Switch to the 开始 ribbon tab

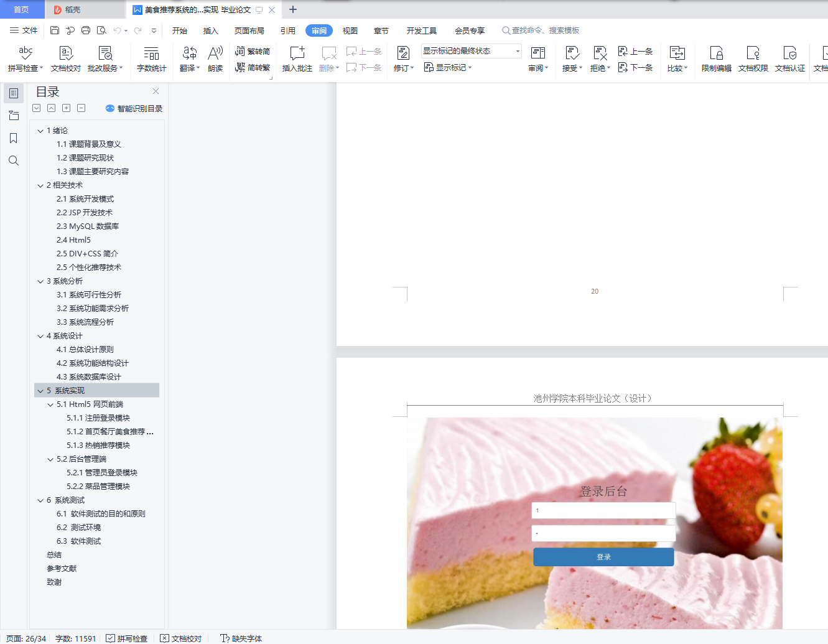[180, 30]
